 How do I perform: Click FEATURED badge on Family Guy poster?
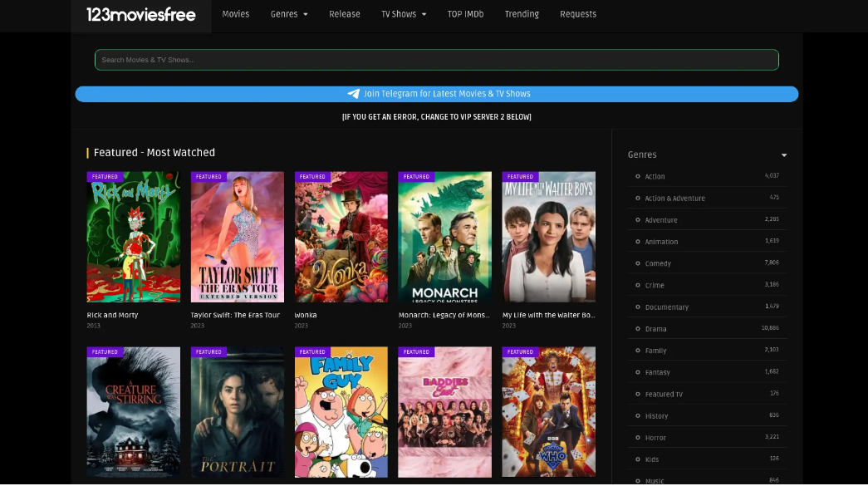312,352
